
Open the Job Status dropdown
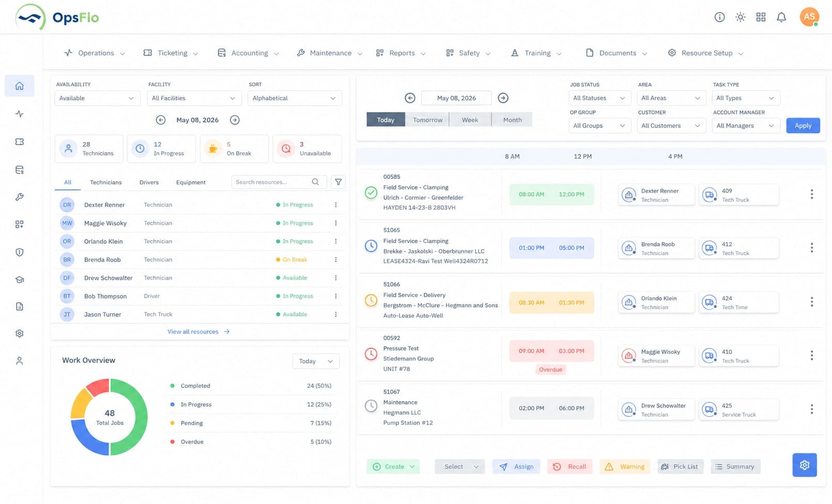pos(600,98)
